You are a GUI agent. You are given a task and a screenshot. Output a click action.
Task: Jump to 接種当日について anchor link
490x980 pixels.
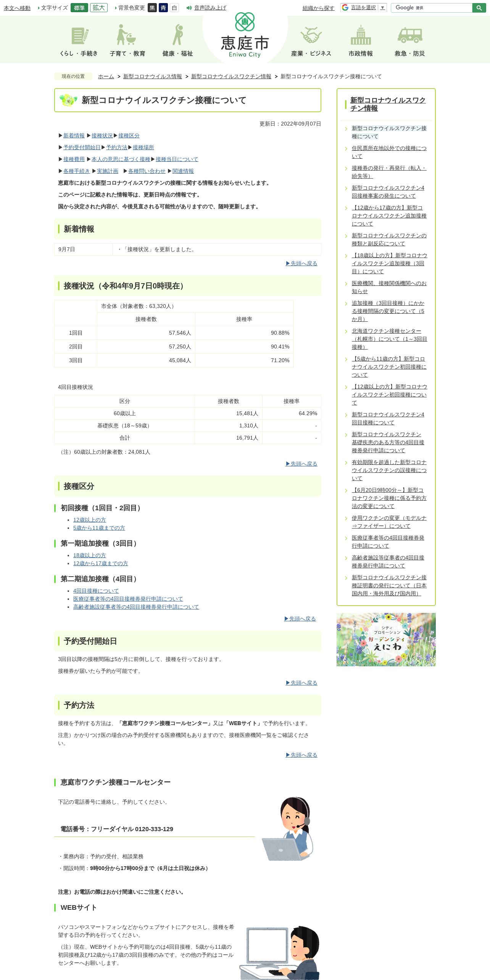pos(177,159)
